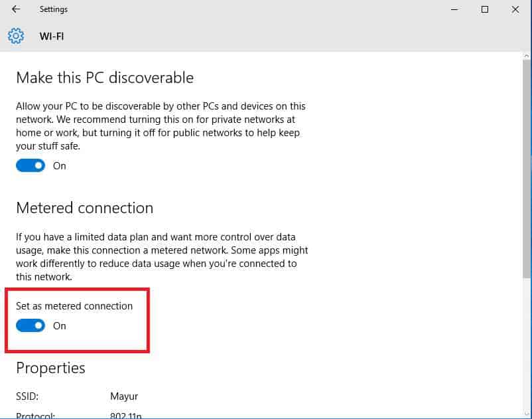Click the scrollbar track below the thumb
Viewport: 532px width, 419px height.
(x=527, y=345)
